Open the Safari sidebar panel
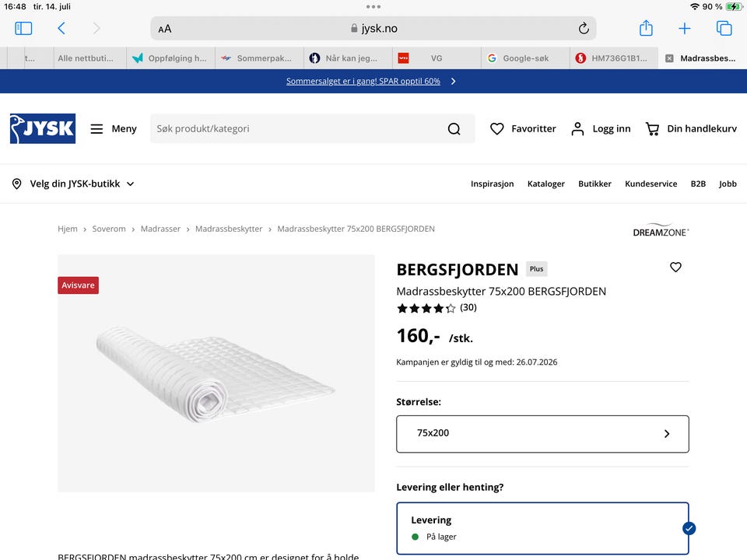 tap(23, 29)
